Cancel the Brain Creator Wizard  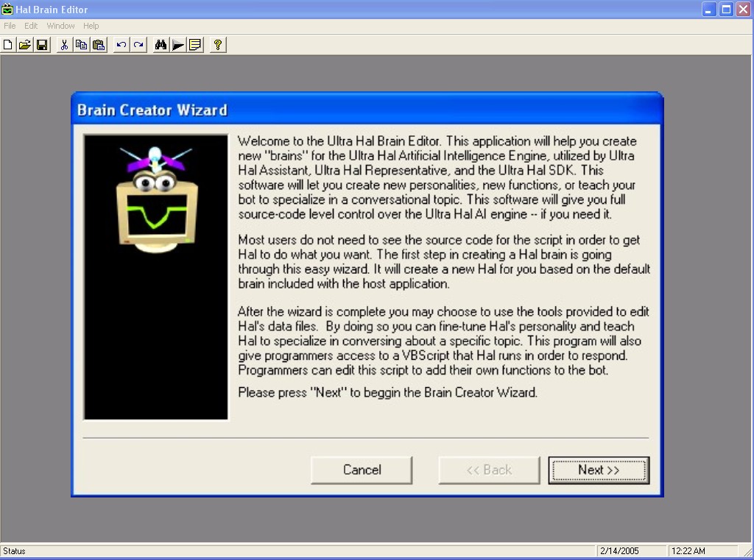[362, 469]
